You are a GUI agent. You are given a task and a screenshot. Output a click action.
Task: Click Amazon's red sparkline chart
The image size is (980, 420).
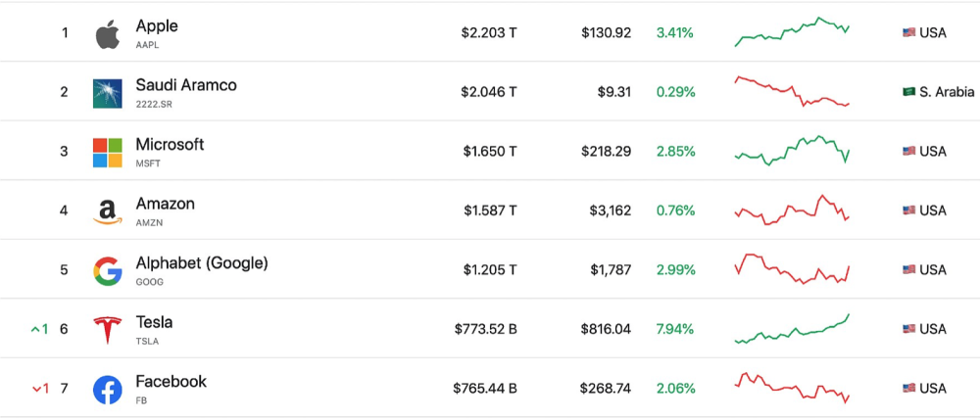(792, 210)
